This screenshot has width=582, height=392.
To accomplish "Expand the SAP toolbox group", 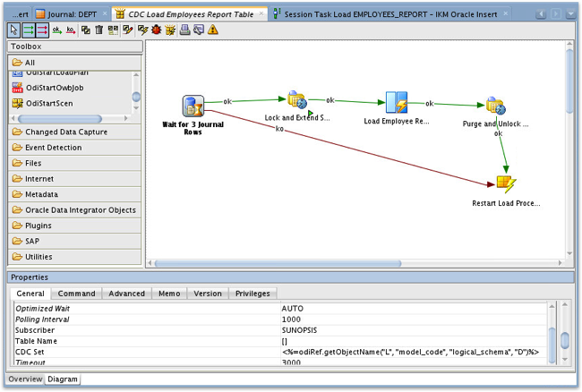I will [74, 241].
